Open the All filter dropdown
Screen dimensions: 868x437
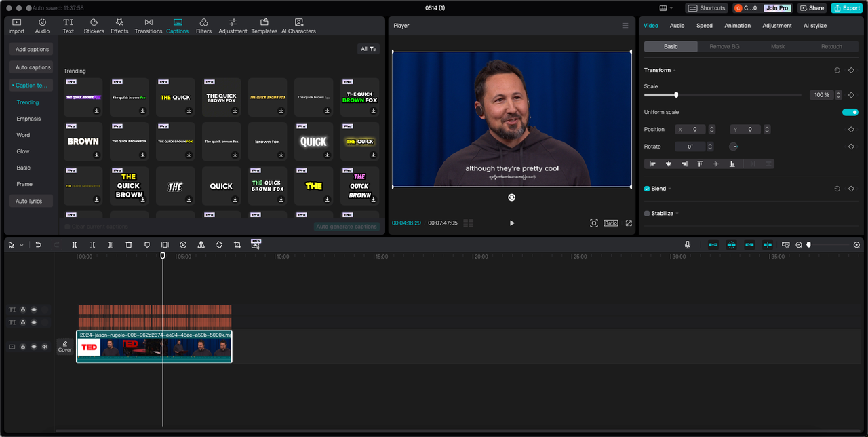point(368,49)
